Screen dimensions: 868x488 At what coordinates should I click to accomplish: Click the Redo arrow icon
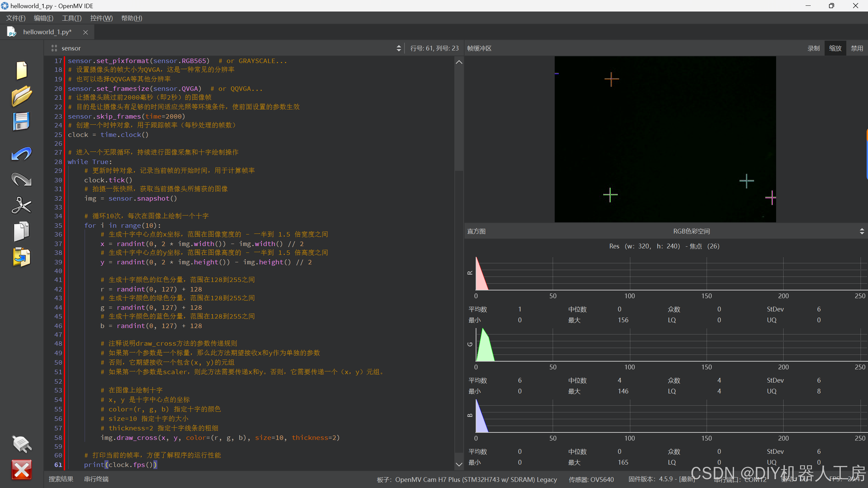pos(22,180)
